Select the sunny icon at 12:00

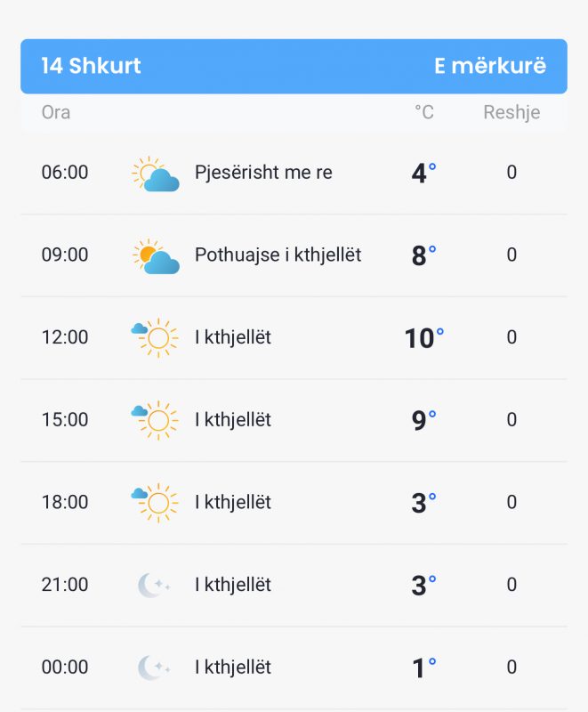point(155,338)
